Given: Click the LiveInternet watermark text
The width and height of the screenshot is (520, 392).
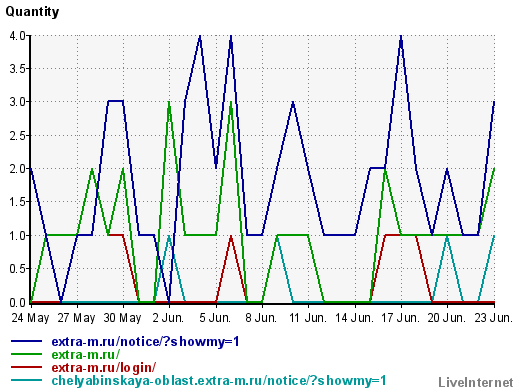Looking at the screenshot, I should (476, 382).
